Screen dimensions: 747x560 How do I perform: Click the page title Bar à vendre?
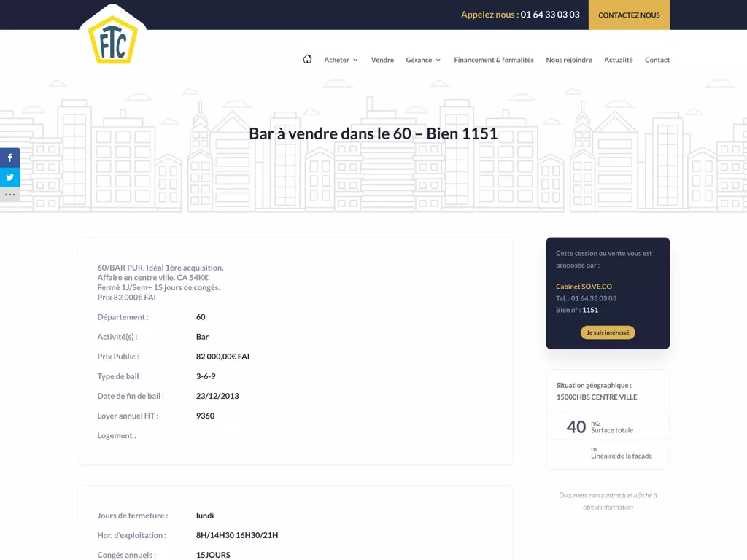pyautogui.click(x=373, y=133)
